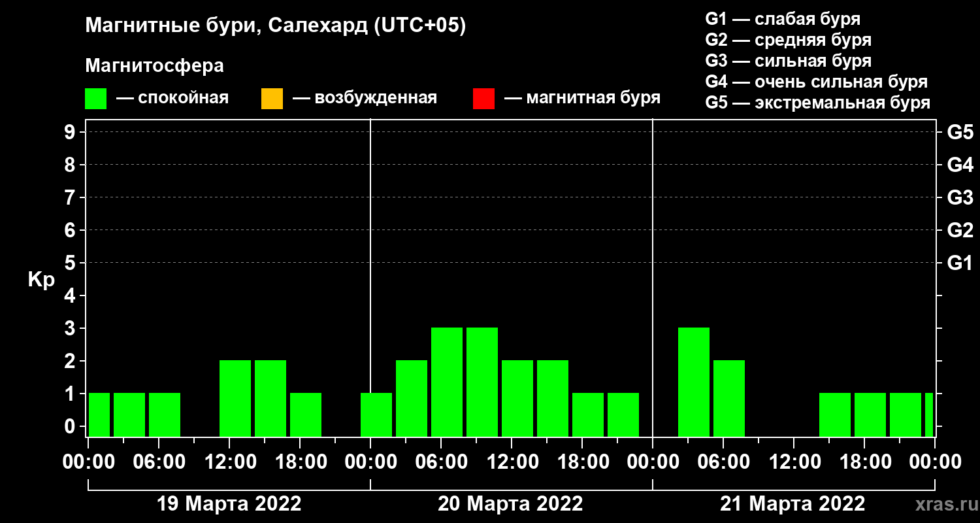Viewport: 980px width, 523px height.
Task: Click the '18:00' tick label of 20 March
Action: point(582,462)
